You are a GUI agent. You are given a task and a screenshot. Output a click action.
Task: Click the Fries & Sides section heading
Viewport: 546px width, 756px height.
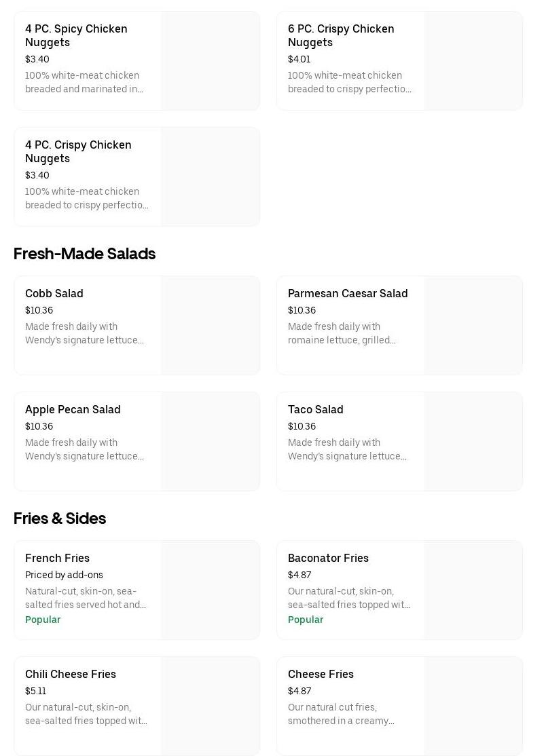60,518
